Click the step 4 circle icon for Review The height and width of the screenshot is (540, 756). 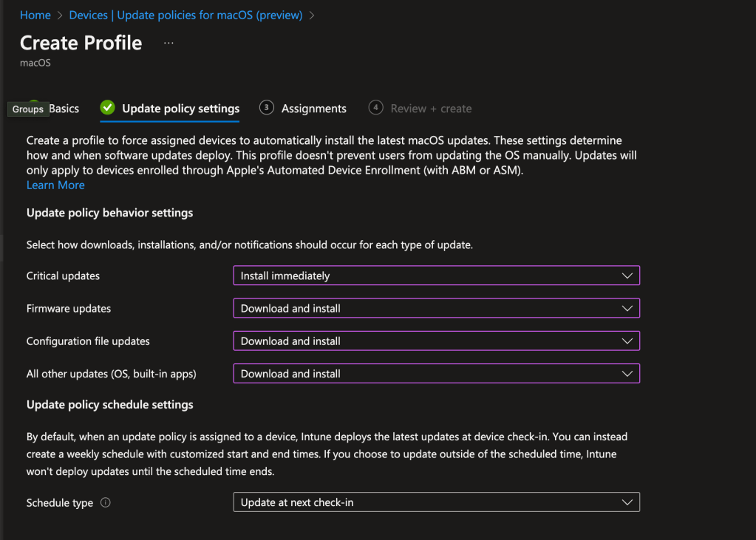click(376, 108)
